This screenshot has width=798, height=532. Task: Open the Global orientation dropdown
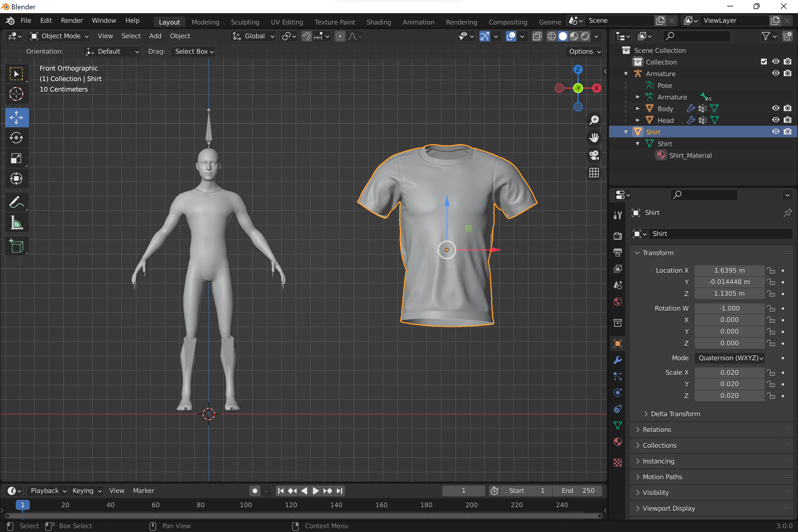click(x=253, y=36)
